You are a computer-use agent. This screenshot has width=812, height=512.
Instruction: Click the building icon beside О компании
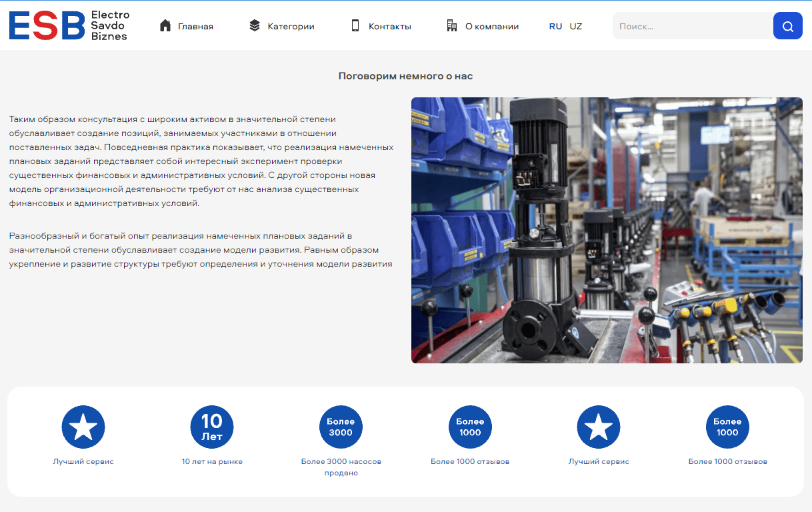click(x=452, y=26)
